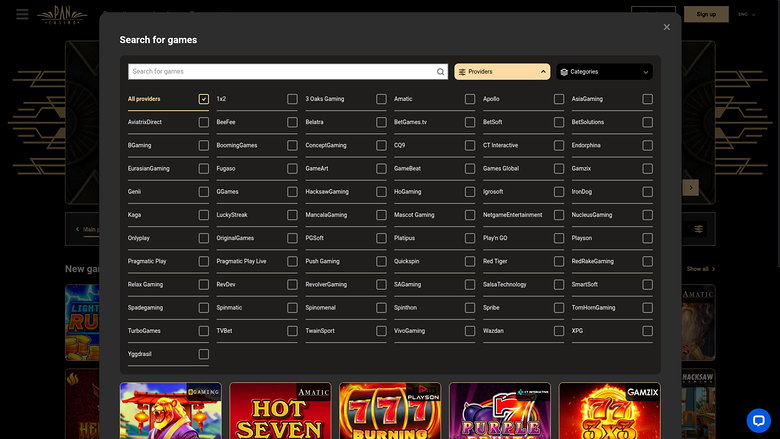780x439 pixels.
Task: Click the Categories stack icon
Action: click(564, 72)
